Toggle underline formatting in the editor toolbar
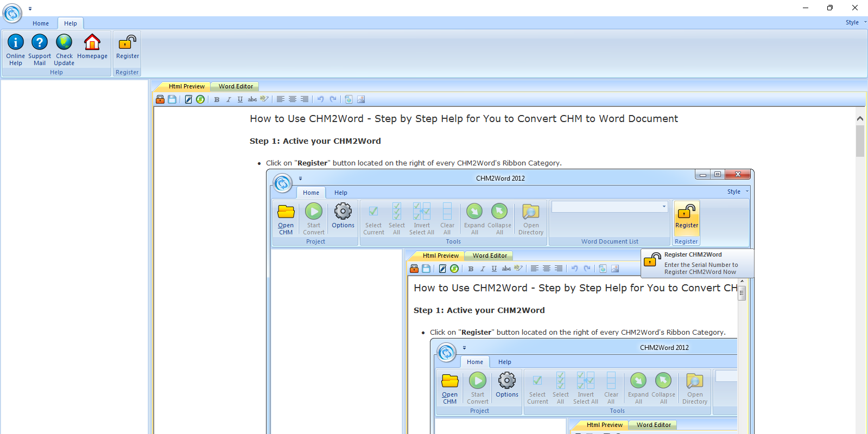The image size is (868, 434). 240,99
